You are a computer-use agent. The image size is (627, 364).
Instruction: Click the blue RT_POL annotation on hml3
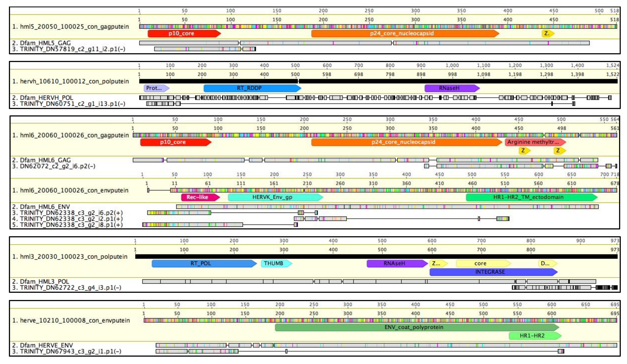tap(204, 264)
